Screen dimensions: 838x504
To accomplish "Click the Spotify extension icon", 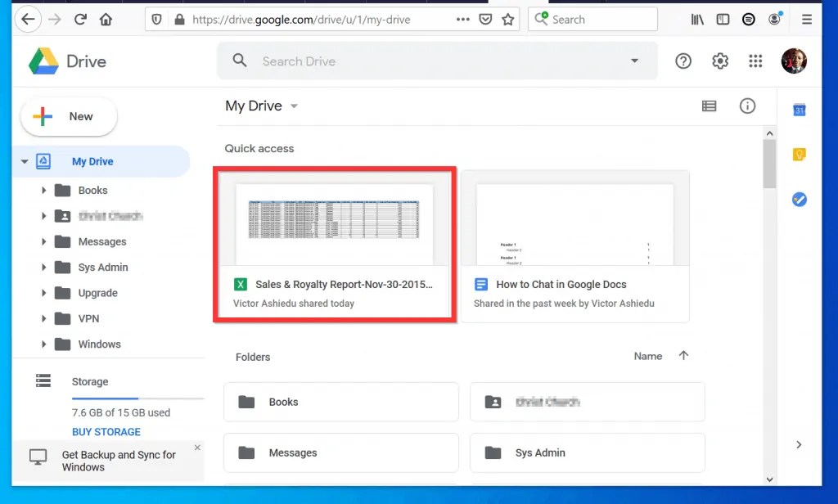I will [748, 18].
